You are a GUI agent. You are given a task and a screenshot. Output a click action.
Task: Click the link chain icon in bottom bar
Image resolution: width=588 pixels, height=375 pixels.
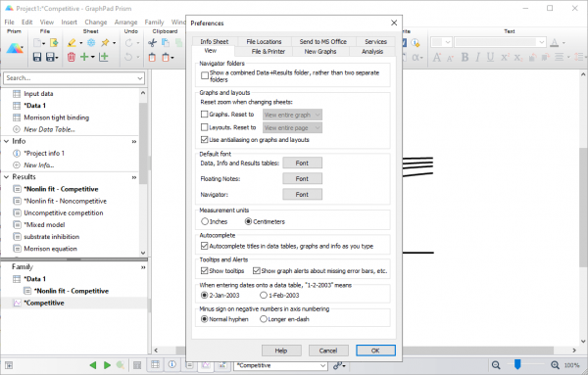(x=338, y=365)
